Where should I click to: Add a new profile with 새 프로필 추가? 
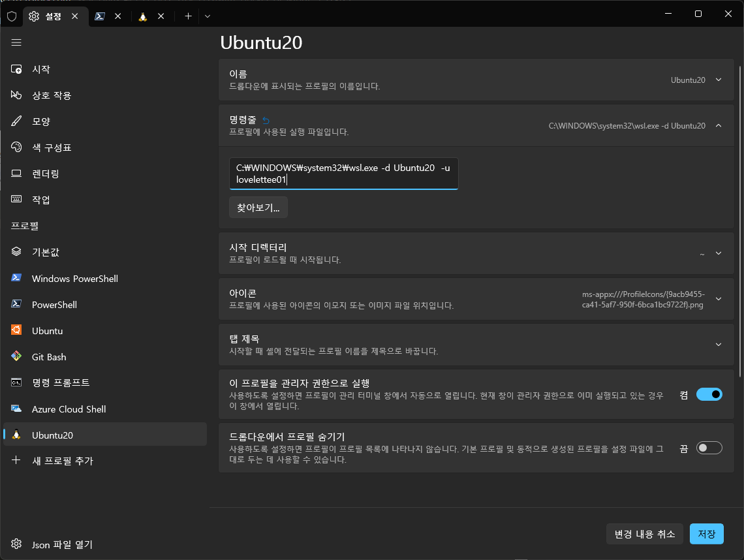click(104, 461)
